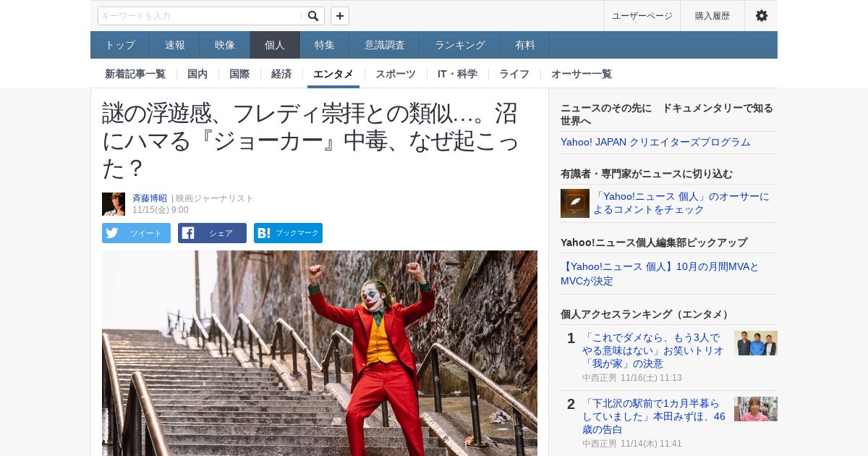The height and width of the screenshot is (456, 868).
Task: Select the 国際 category
Action: (x=239, y=74)
